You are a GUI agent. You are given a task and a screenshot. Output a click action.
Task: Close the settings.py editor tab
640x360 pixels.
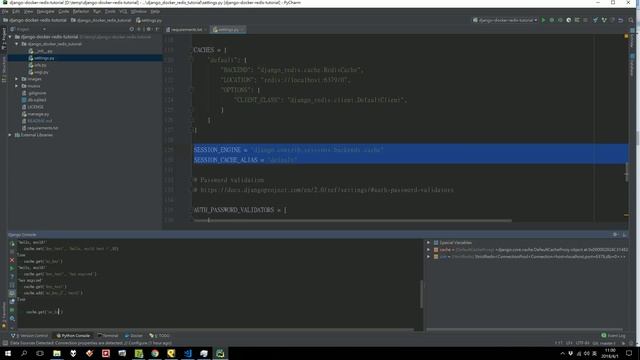click(242, 29)
